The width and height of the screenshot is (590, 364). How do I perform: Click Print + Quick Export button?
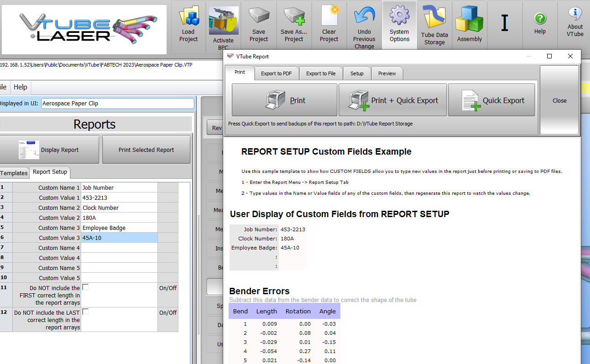pyautogui.click(x=393, y=100)
